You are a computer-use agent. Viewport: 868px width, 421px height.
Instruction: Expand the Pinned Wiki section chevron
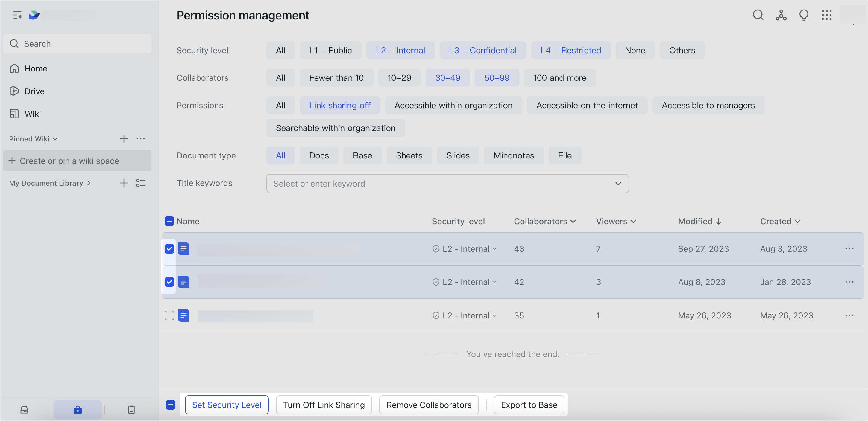click(55, 139)
